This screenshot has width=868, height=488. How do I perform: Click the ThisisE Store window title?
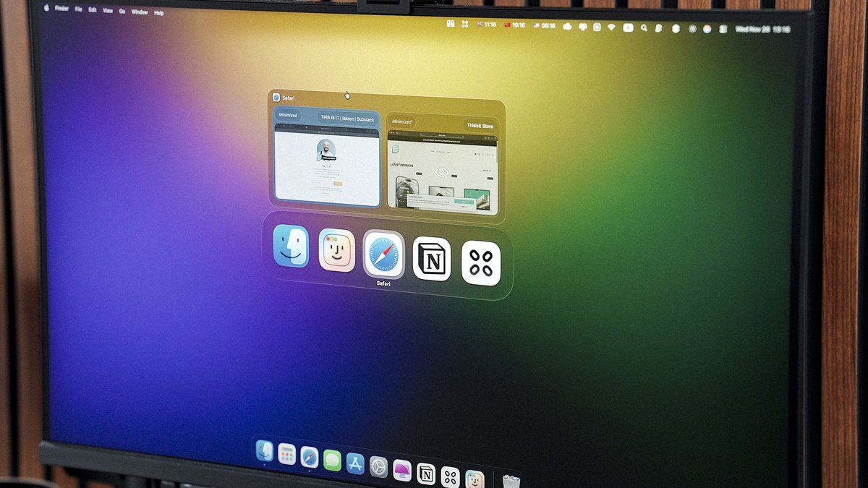pyautogui.click(x=481, y=124)
